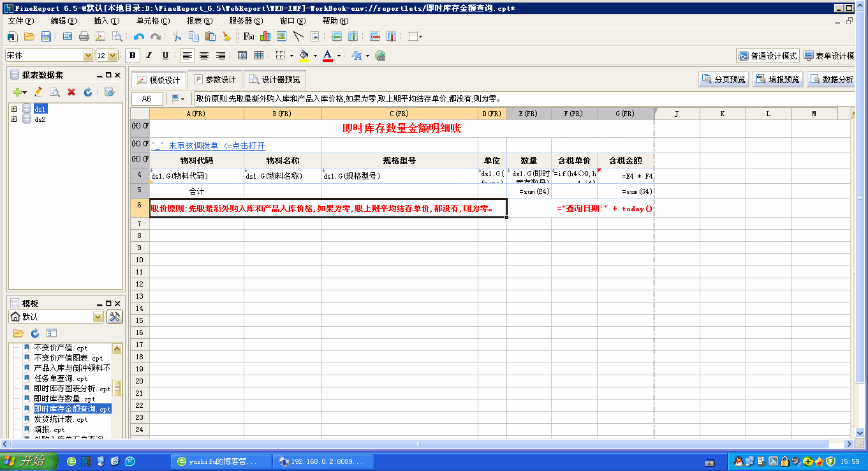Screen dimensions: 868x471
Task: Open the dataset connection settings icon
Action: pyautogui.click(x=109, y=92)
